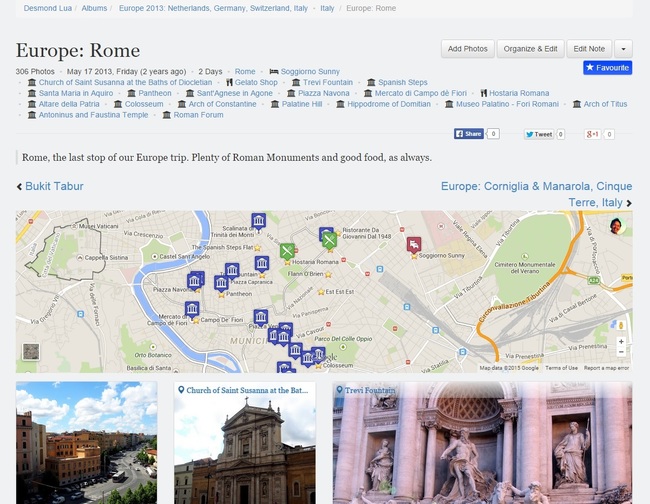Zoom in on the map with plus
Viewport: 650px width, 504px height.
[x=620, y=342]
